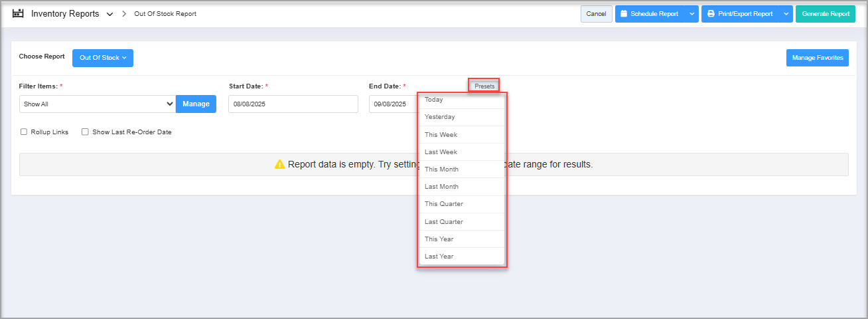The width and height of the screenshot is (868, 319).
Task: Expand the Schedule Report arrow dropdown
Action: 691,14
